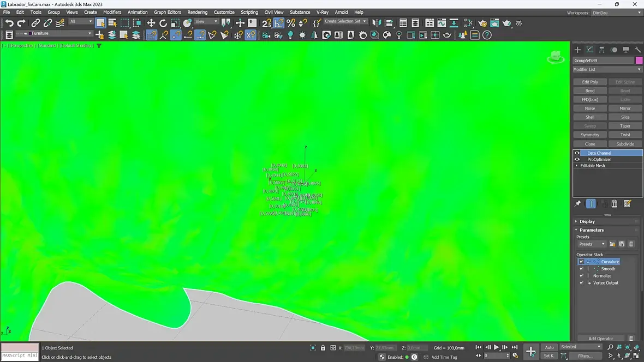The width and height of the screenshot is (644, 362).
Task: Open Select by Name list icon
Action: click(x=112, y=23)
